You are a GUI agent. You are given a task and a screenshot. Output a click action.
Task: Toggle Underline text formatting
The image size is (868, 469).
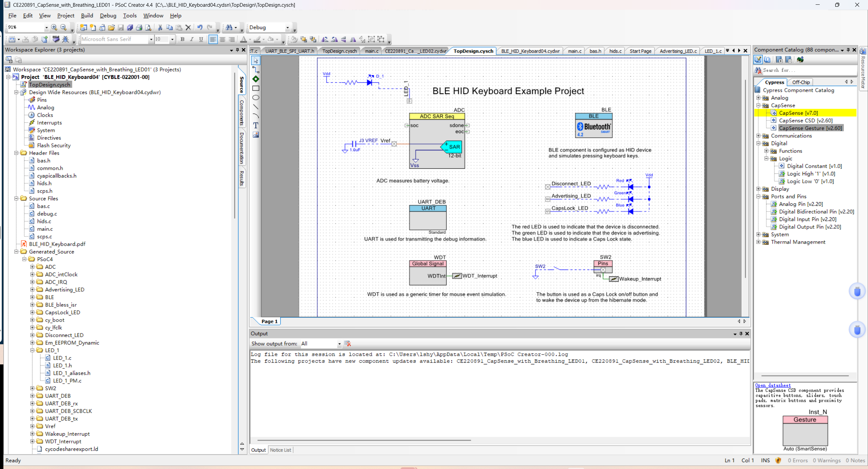(201, 39)
